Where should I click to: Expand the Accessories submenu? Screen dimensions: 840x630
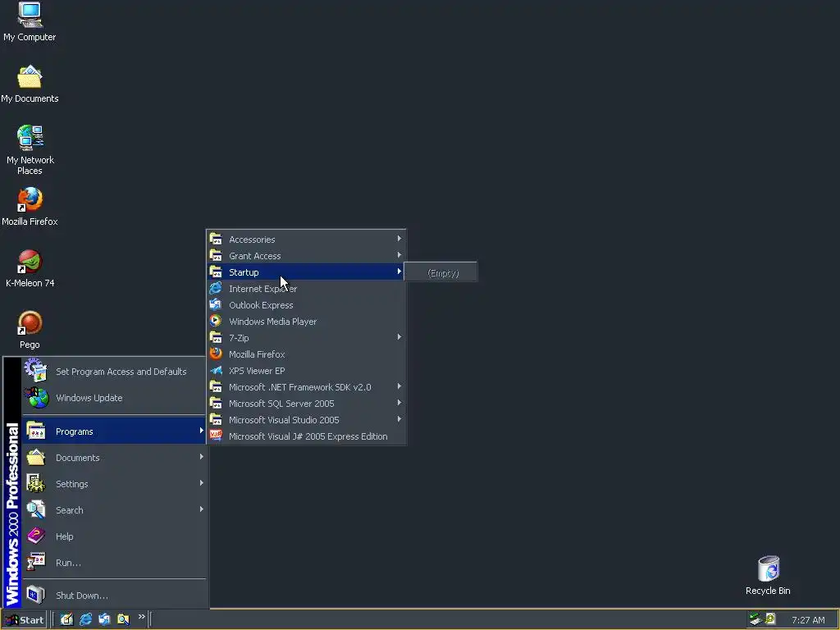pos(306,239)
